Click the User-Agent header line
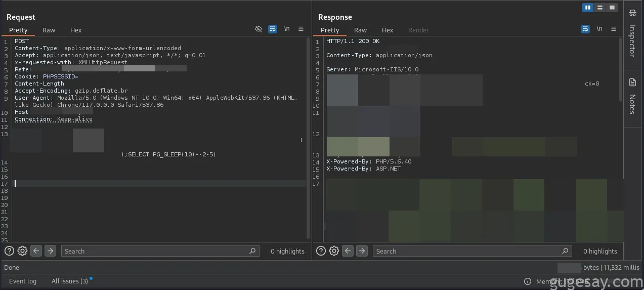 point(156,101)
